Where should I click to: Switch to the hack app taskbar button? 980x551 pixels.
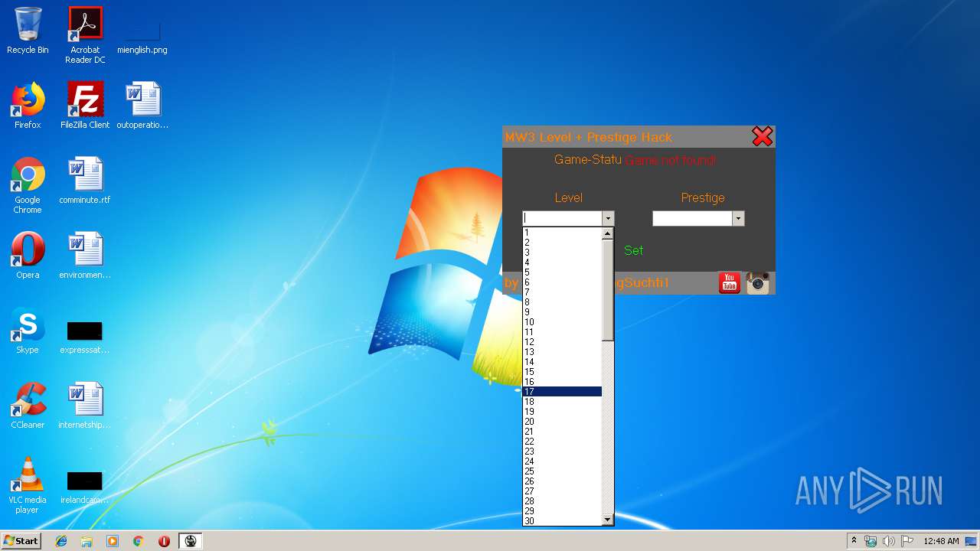[x=191, y=541]
